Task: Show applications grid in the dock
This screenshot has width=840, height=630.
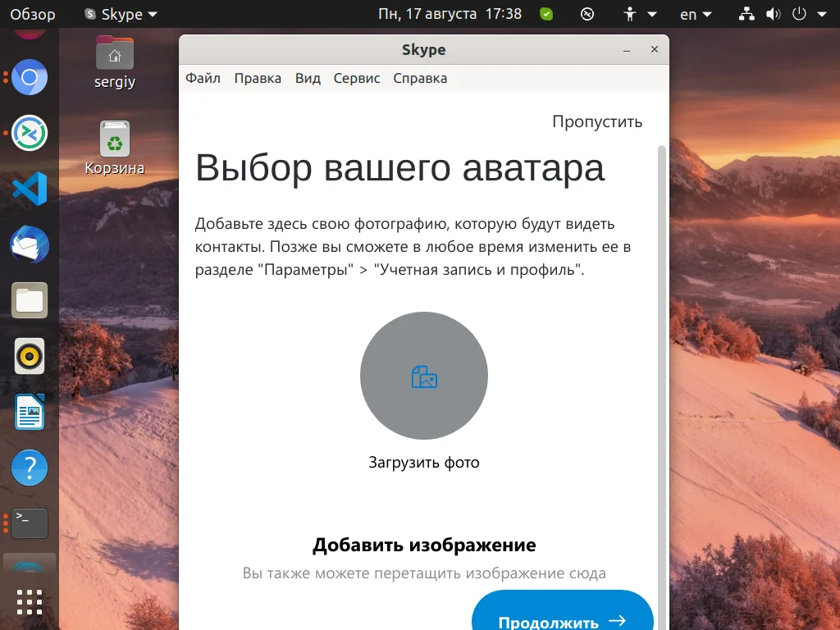Action: tap(30, 602)
